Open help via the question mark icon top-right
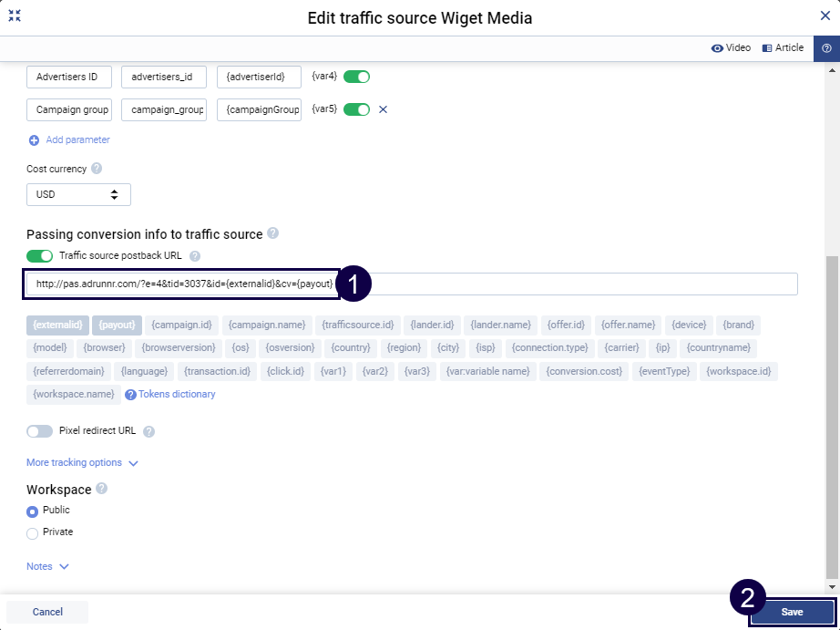This screenshot has height=630, width=840. [x=826, y=47]
